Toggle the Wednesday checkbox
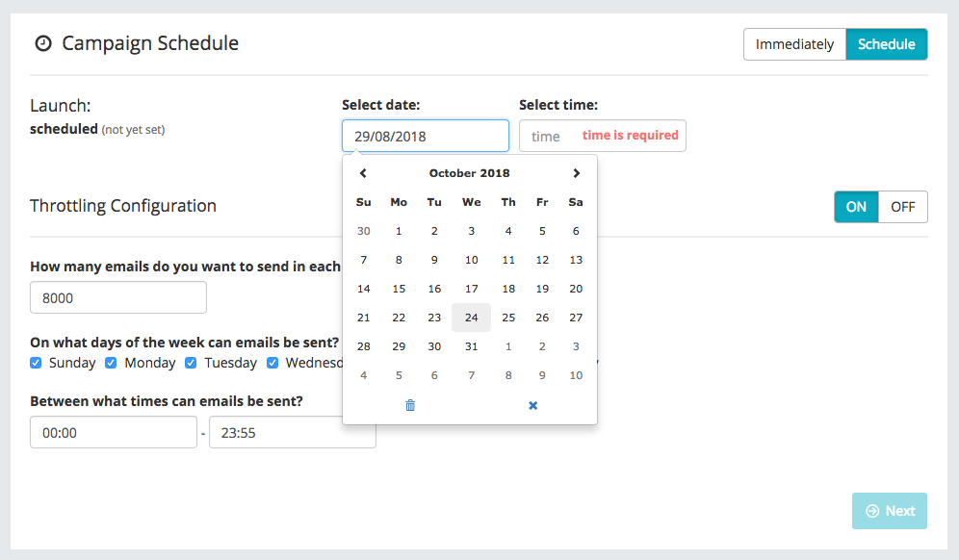 pyautogui.click(x=272, y=363)
